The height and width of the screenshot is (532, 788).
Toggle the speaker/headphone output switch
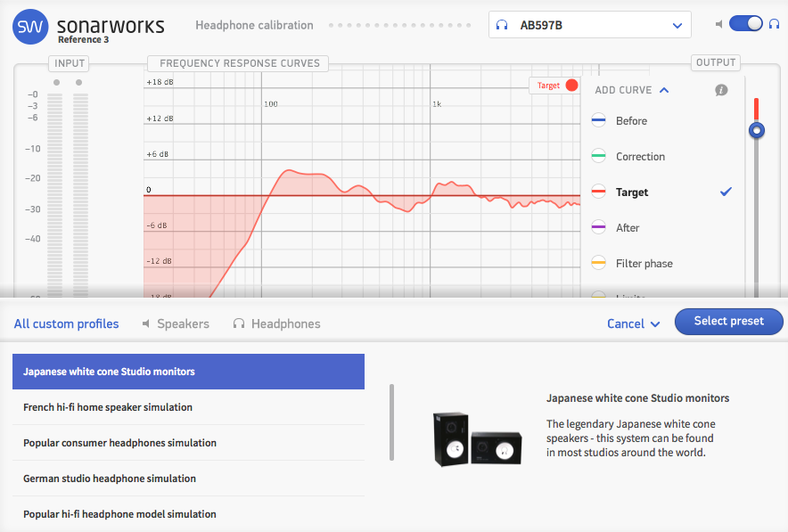point(747,23)
